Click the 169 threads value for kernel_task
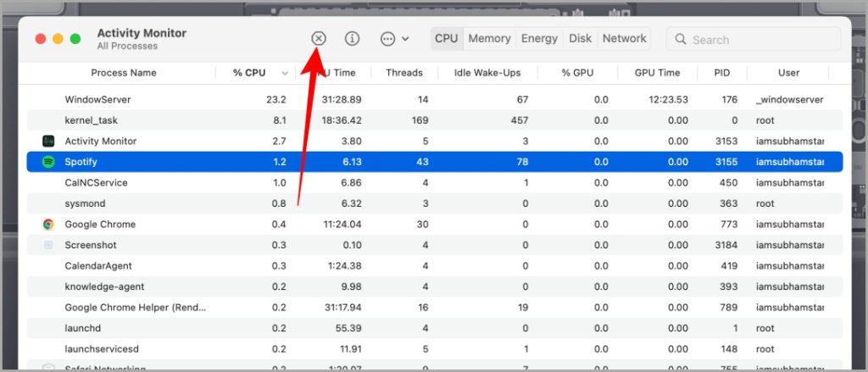This screenshot has height=372, width=868. (x=420, y=120)
